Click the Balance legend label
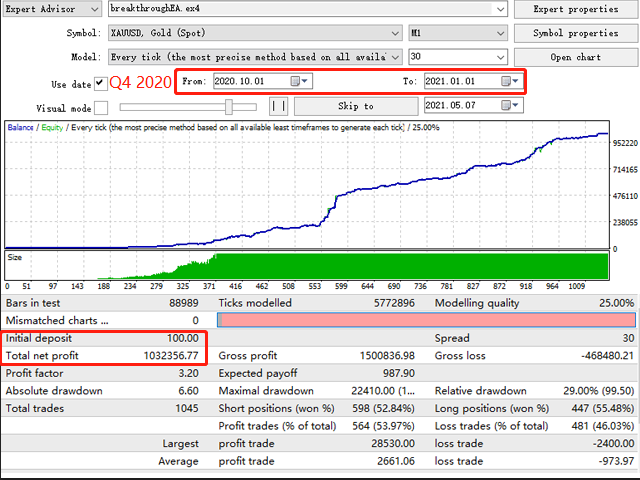 tap(20, 127)
